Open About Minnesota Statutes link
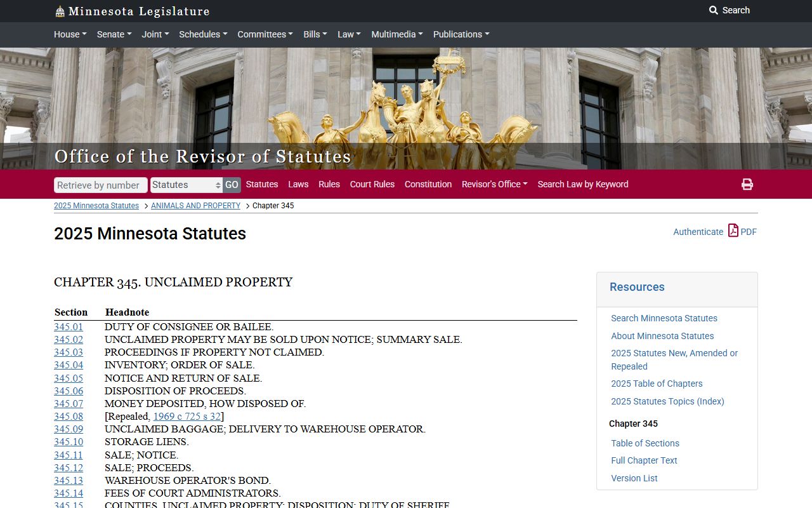 [662, 336]
